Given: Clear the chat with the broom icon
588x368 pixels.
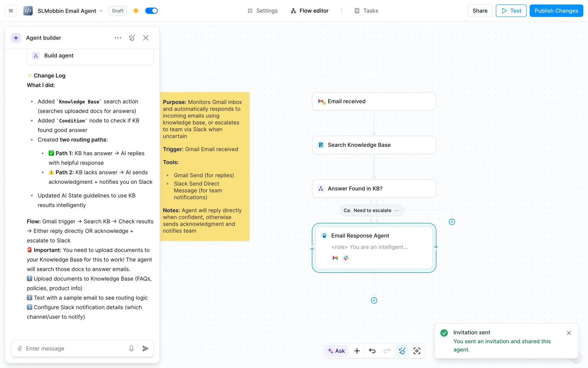Looking at the screenshot, I should pyautogui.click(x=132, y=38).
